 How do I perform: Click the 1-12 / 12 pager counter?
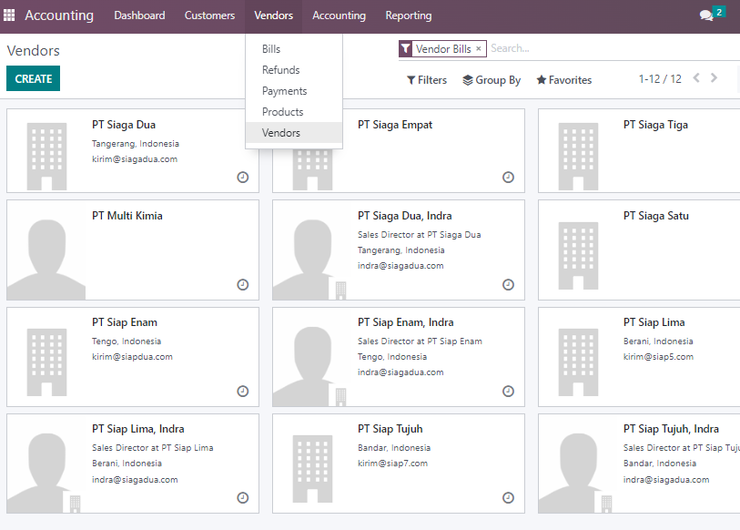coord(660,79)
